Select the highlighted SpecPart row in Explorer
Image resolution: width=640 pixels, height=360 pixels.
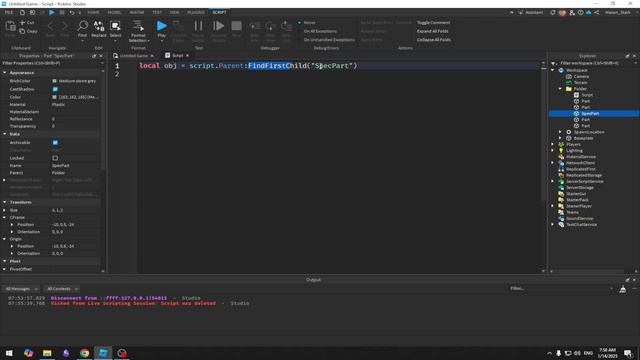[x=594, y=113]
